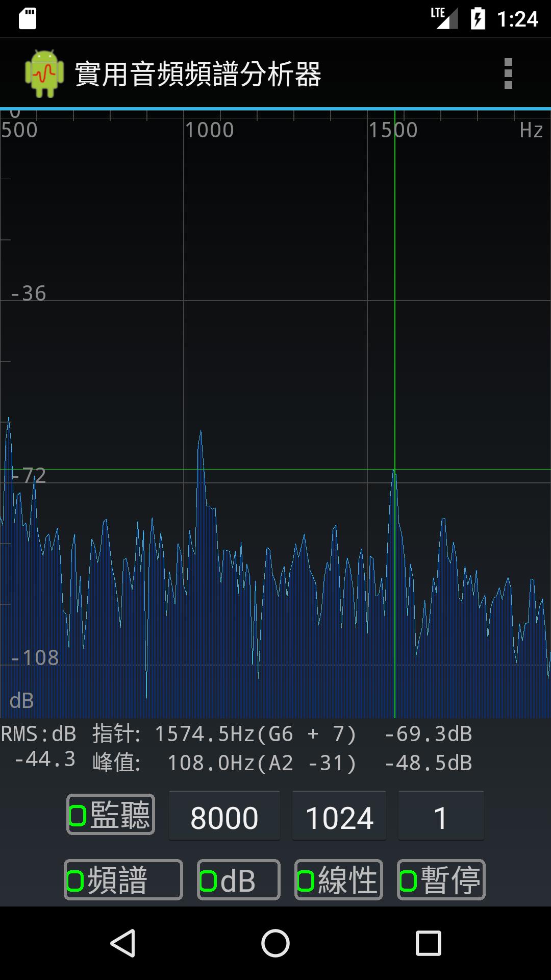The width and height of the screenshot is (551, 980).
Task: Click the RMS:dB label
Action: tap(38, 734)
